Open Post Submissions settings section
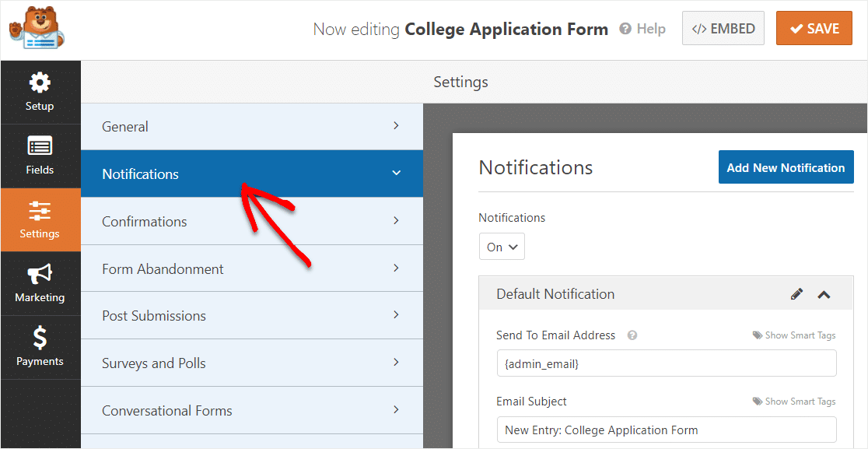 [252, 316]
